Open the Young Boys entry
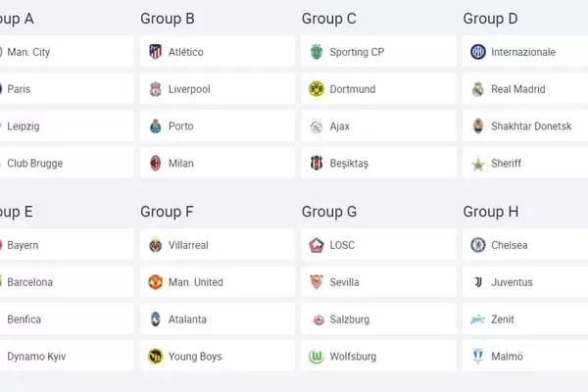Image resolution: width=588 pixels, height=392 pixels. [x=195, y=357]
